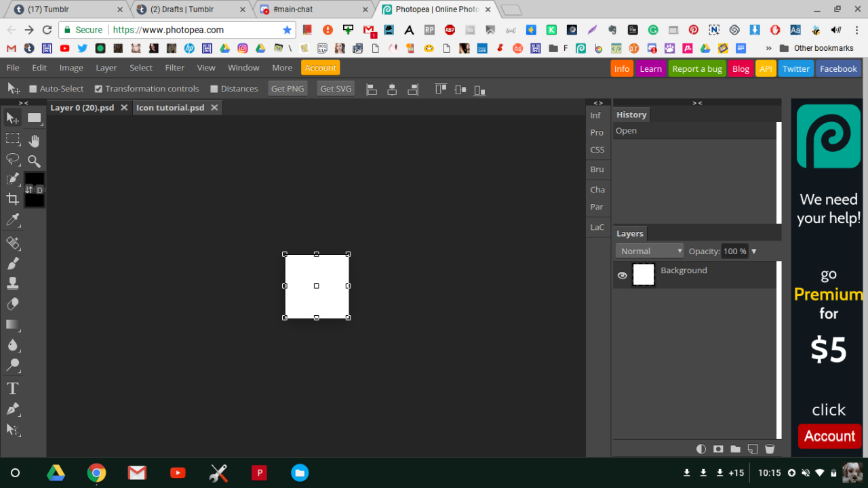Open the Zoom tool
Viewport: 868px width, 488px height.
pos(33,161)
